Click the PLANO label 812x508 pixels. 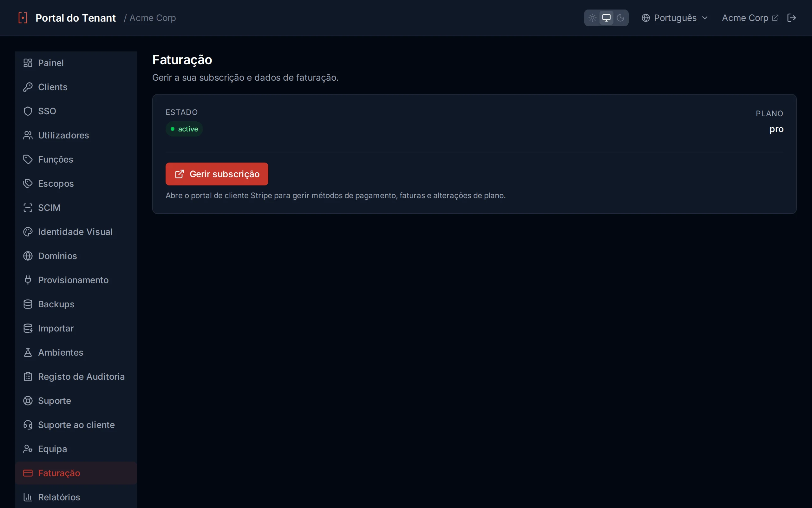pyautogui.click(x=769, y=114)
